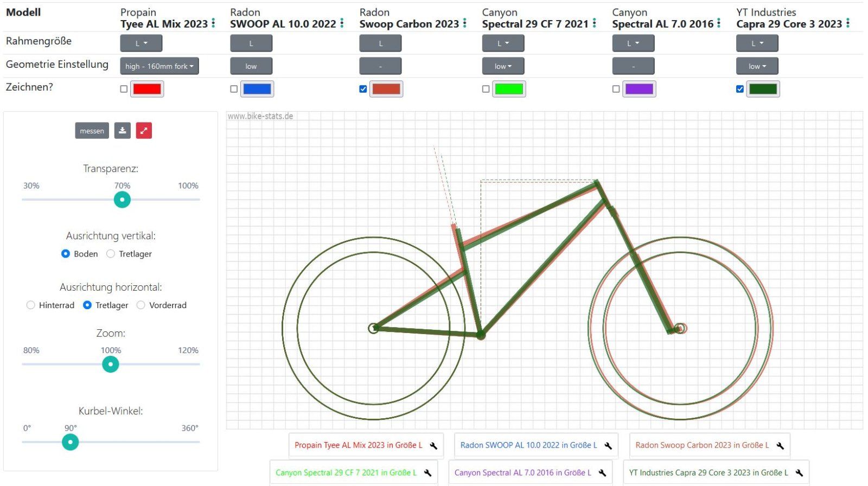868x486 pixels.
Task: Click the download icon next to messen
Action: tap(123, 131)
